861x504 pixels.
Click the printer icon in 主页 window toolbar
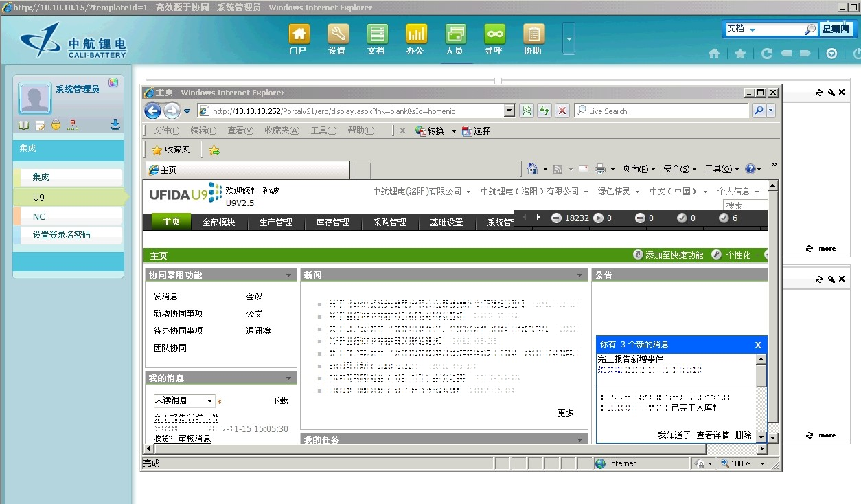point(599,169)
